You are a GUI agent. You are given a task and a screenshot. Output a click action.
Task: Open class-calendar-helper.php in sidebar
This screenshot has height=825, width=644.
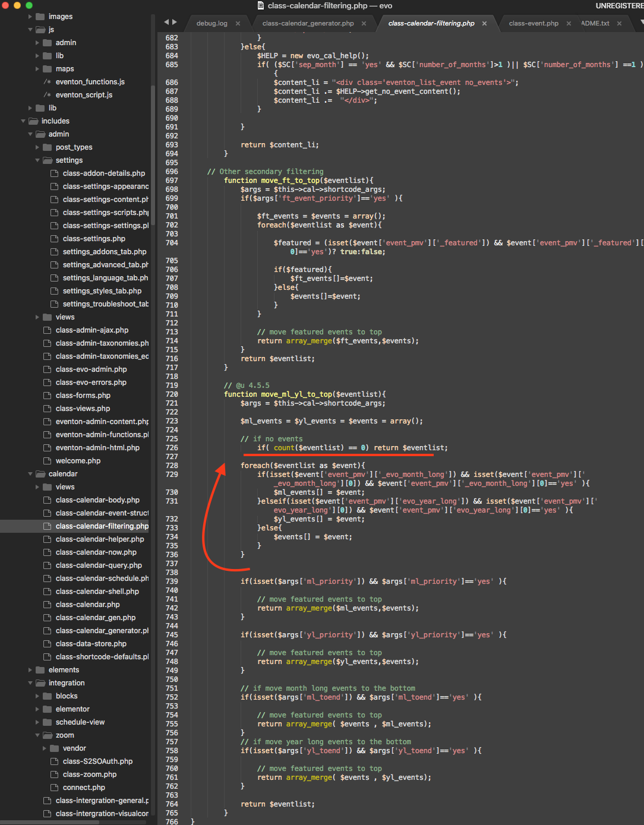[x=100, y=539]
